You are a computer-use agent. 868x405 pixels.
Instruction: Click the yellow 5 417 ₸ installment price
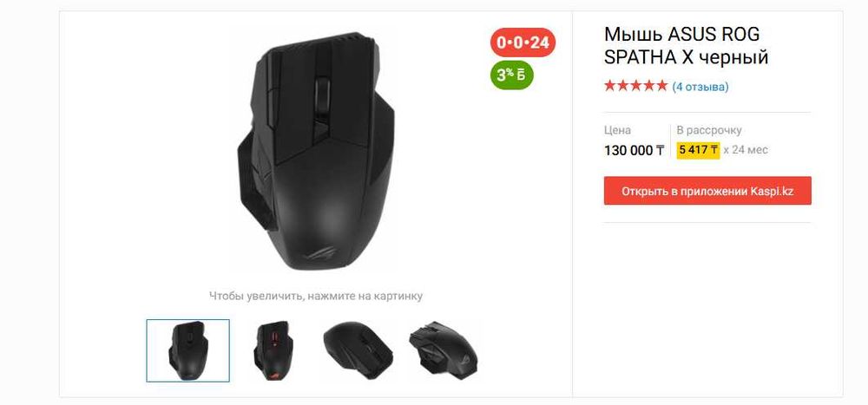pos(698,149)
